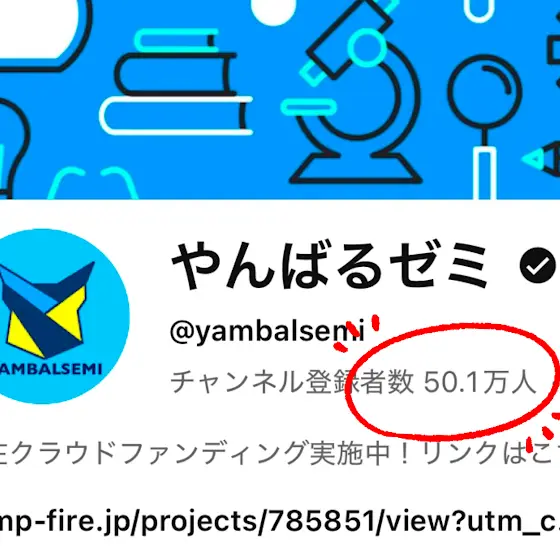Click the light bulb outline in banner

coord(12,148)
